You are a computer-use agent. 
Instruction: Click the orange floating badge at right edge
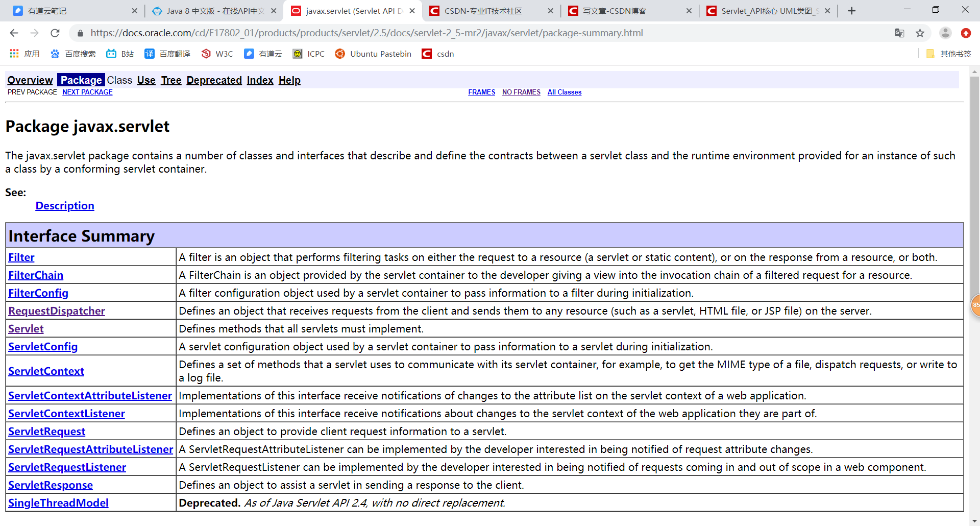click(975, 305)
